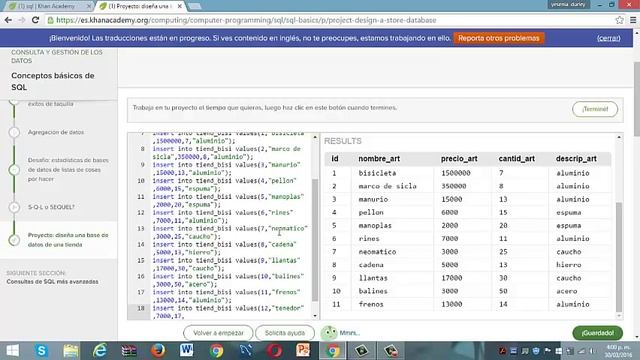Screen dimensions: 640x360
Task: Click the Agregación de datos progress circle
Action: [14, 132]
